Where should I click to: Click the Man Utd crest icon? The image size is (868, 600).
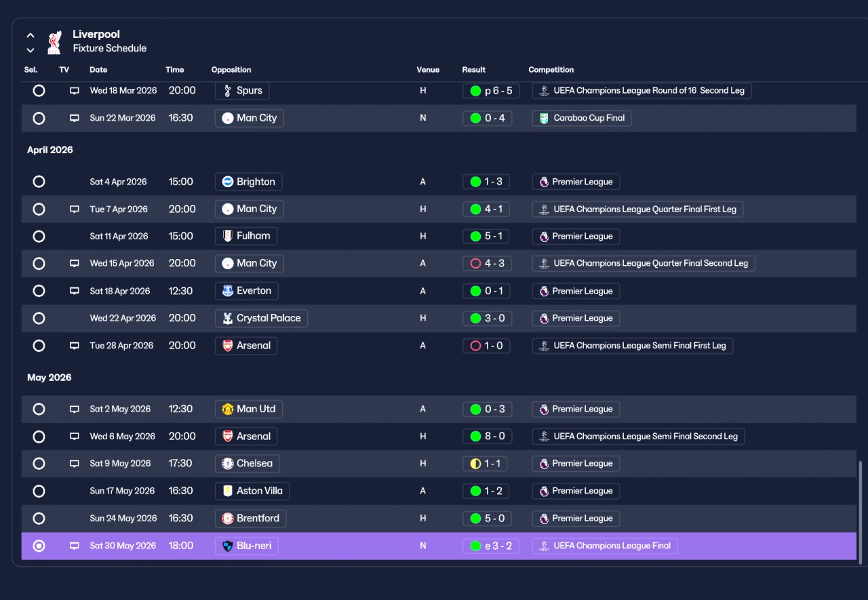pyautogui.click(x=228, y=409)
